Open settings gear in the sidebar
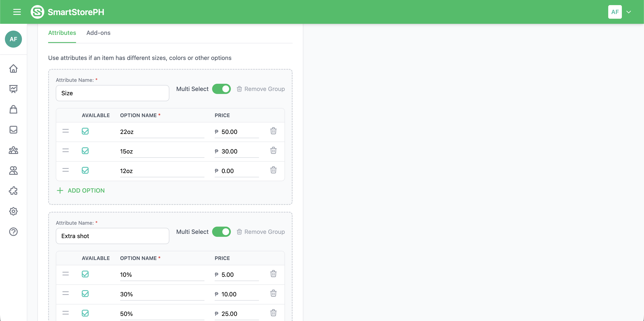 (13, 212)
